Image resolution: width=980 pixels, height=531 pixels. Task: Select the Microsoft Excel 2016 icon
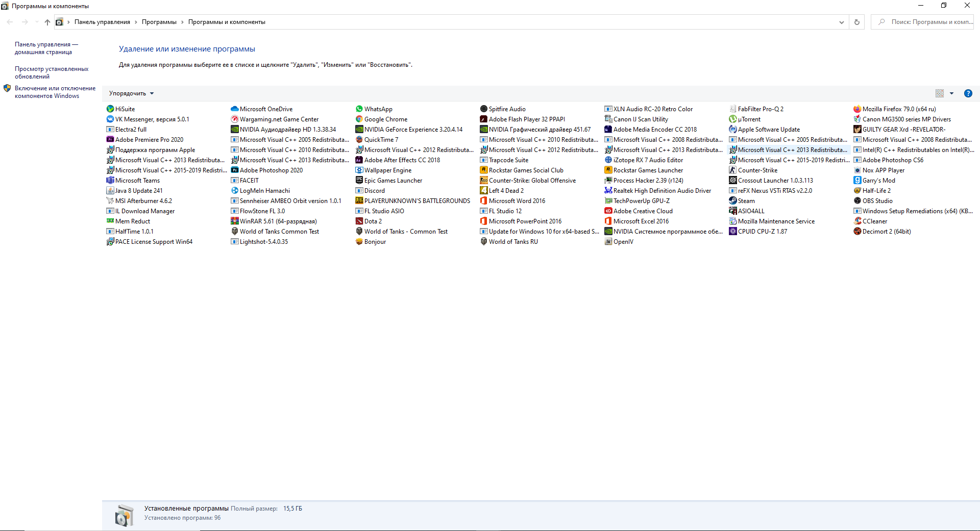(x=608, y=221)
